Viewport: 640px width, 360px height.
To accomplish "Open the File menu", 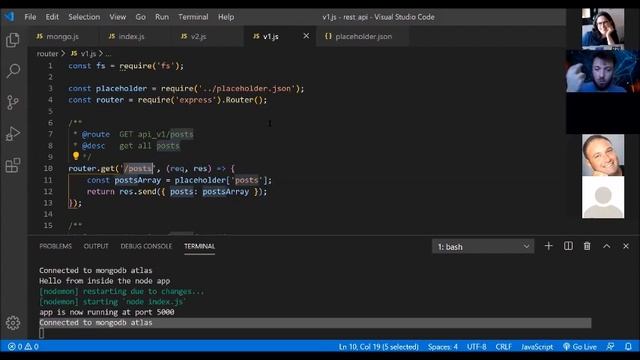I will pos(30,17).
